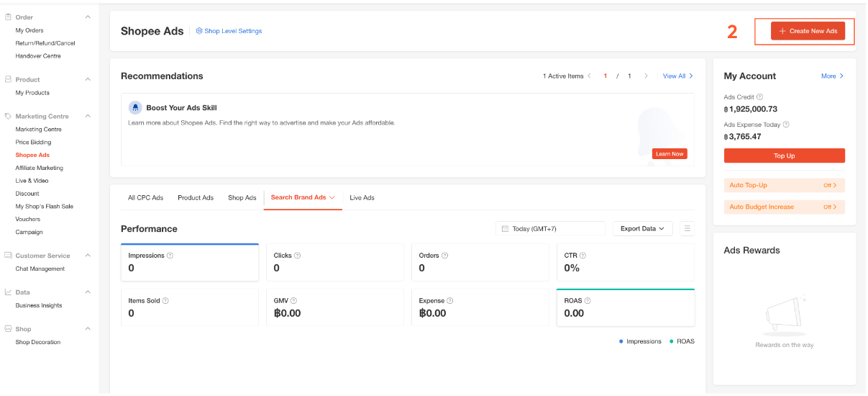
Task: Collapse the Marketing Centre sidebar section
Action: tap(88, 116)
